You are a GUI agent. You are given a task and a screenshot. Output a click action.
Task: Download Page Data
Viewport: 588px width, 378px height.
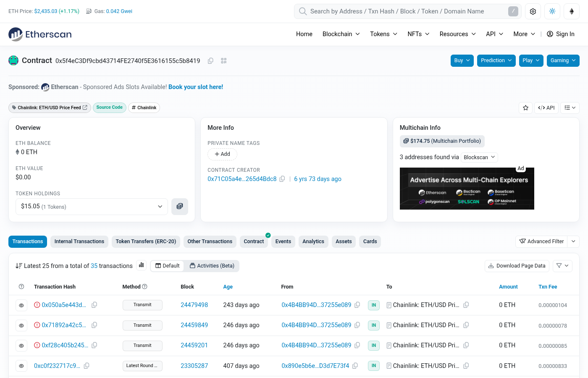(x=517, y=266)
